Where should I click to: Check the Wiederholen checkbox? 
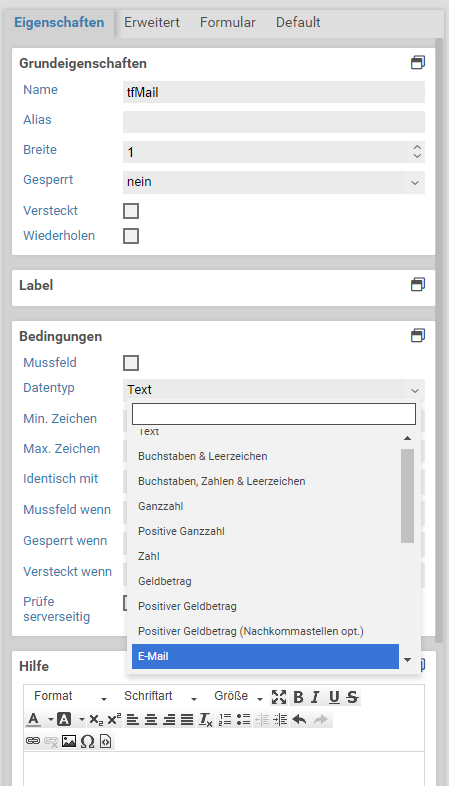tap(131, 236)
